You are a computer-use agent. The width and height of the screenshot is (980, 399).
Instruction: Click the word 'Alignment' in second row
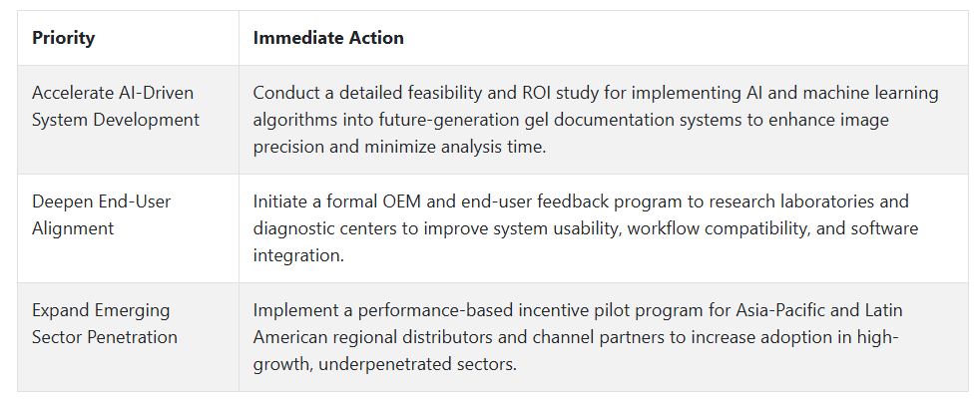[x=73, y=228]
